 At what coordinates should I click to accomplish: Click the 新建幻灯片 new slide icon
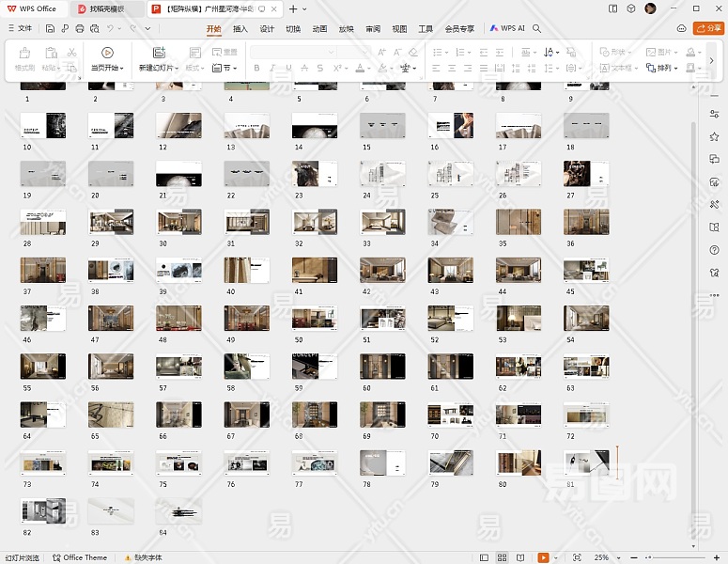pyautogui.click(x=158, y=53)
